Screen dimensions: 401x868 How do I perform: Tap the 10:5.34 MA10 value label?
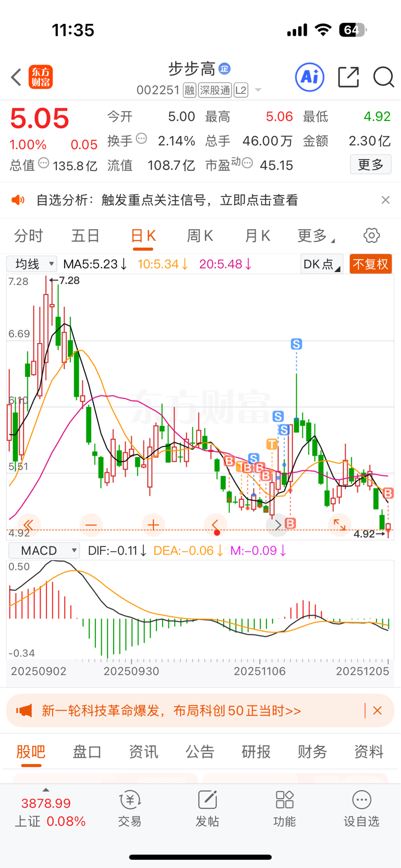pyautogui.click(x=163, y=264)
